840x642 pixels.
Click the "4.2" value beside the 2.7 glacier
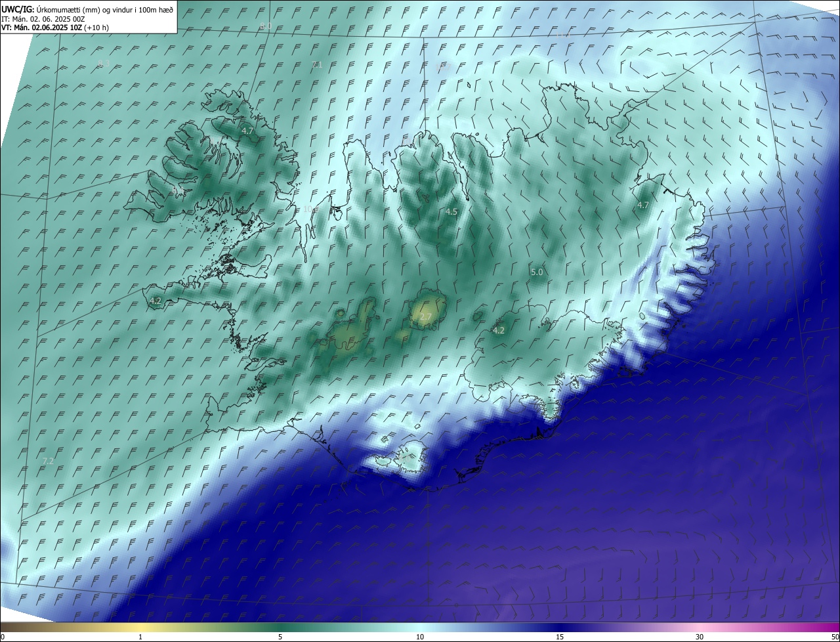498,331
